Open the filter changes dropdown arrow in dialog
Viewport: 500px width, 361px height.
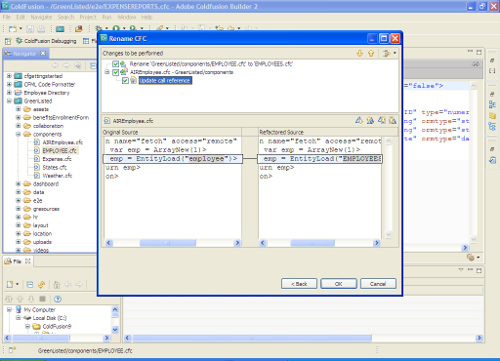[x=395, y=53]
